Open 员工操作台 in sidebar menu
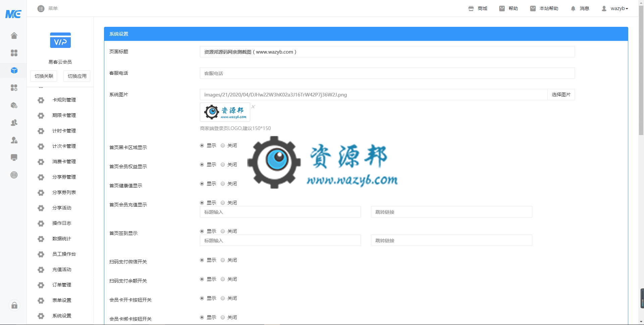 64,254
